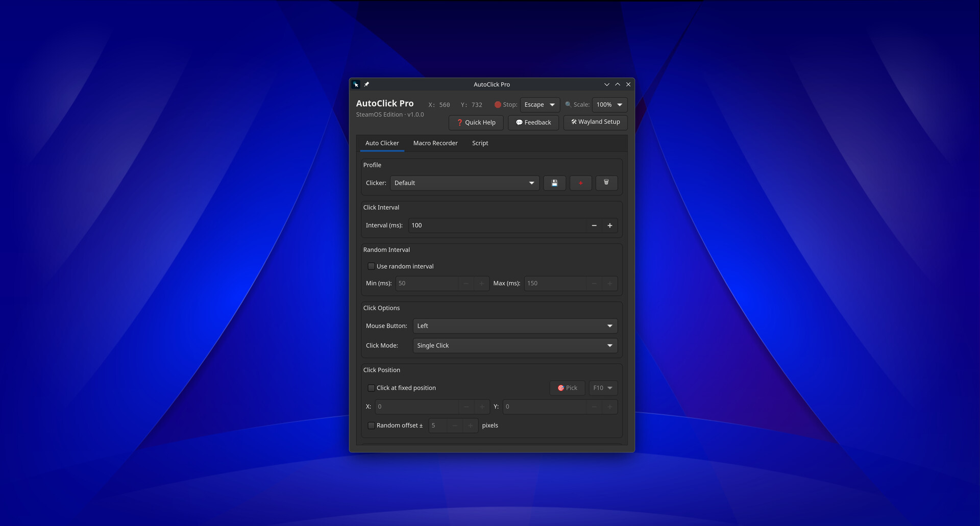Delete profile using the trash icon

click(606, 183)
